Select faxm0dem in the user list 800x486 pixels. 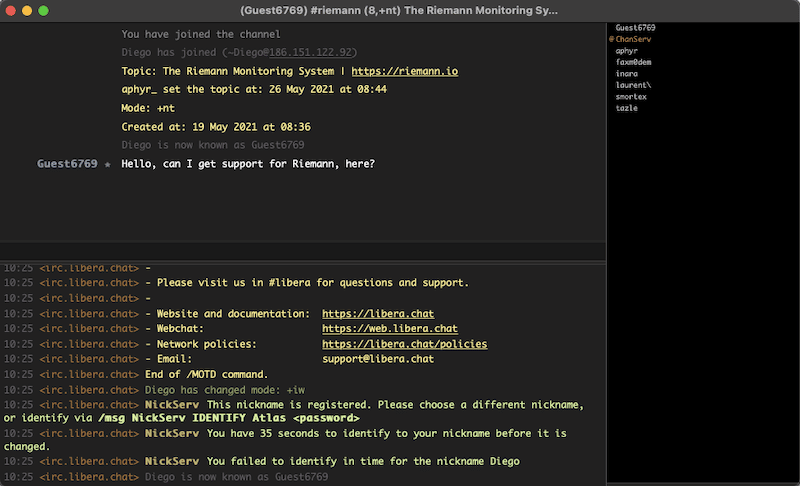click(x=633, y=62)
